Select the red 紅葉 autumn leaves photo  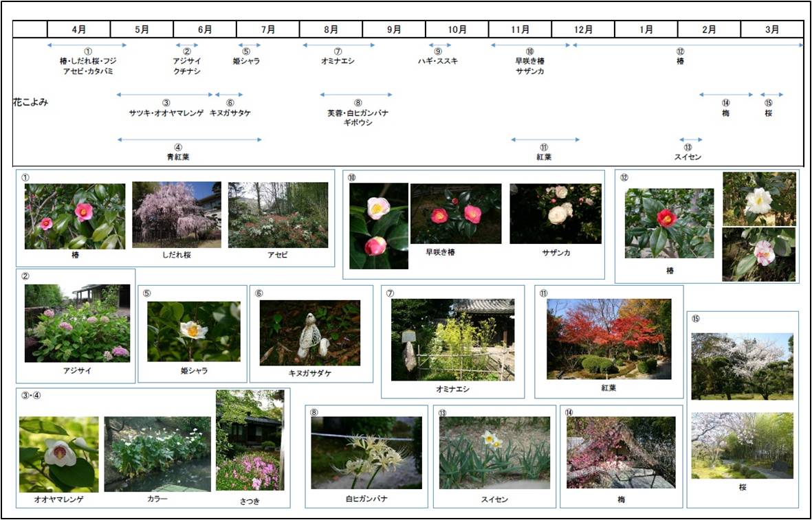pyautogui.click(x=609, y=339)
